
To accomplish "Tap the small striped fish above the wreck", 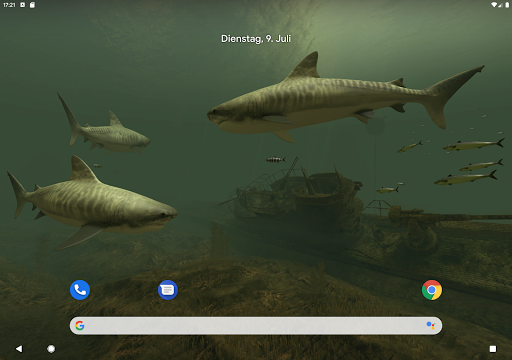I will coord(276,160).
